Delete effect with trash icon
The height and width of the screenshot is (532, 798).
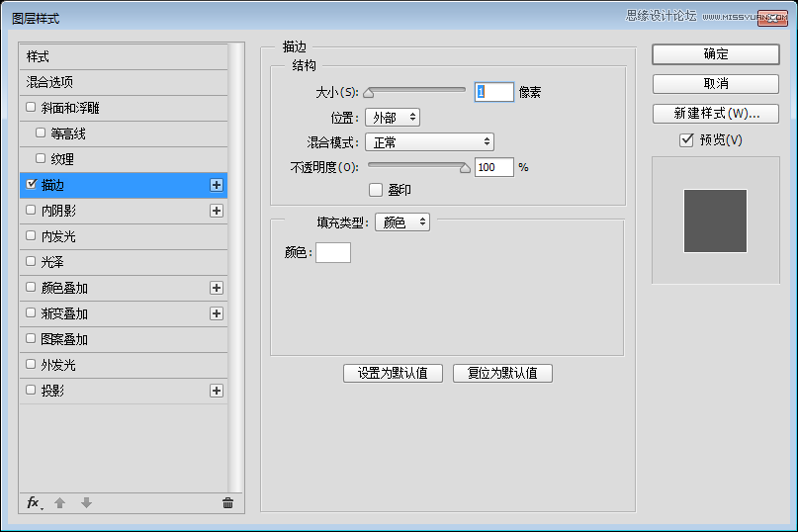click(x=228, y=503)
